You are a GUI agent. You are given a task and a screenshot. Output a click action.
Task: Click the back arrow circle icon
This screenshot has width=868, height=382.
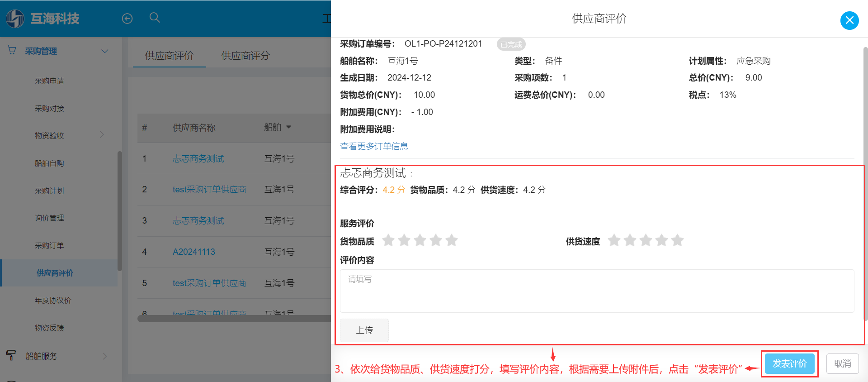coord(127,19)
